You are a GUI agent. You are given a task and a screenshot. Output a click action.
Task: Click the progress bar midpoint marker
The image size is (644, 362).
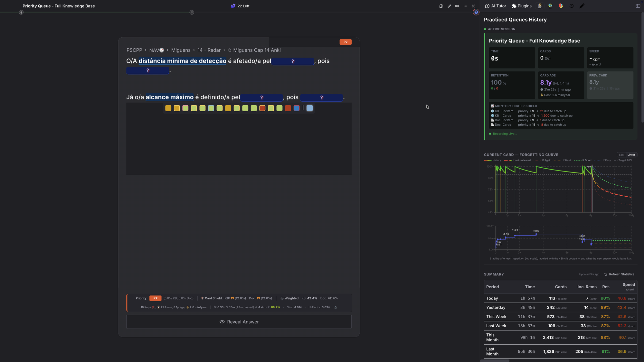point(192,12)
